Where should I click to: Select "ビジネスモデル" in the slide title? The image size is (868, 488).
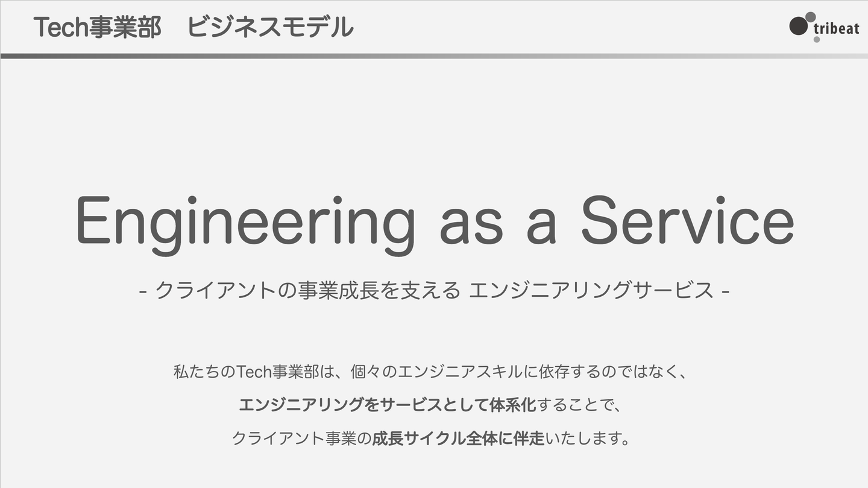coord(269,28)
